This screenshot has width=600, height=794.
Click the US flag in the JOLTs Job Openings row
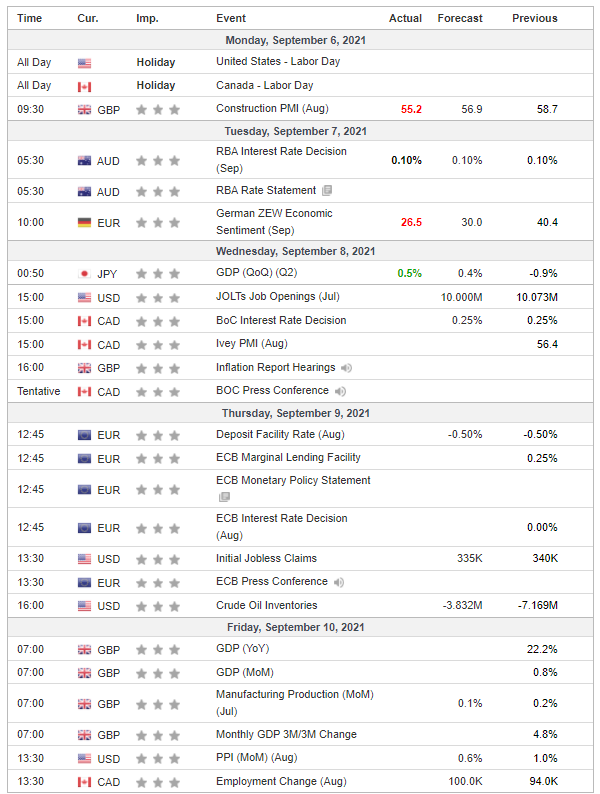[85, 298]
